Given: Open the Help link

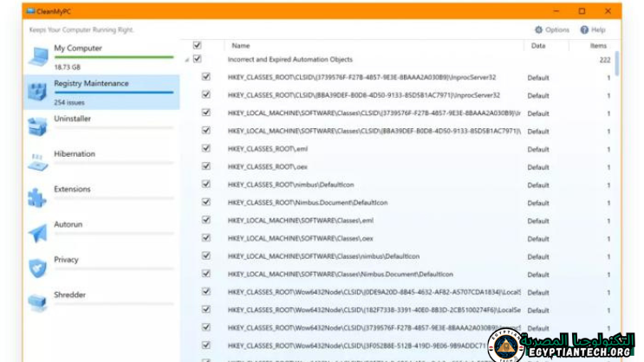Looking at the screenshot, I should coord(593,29).
